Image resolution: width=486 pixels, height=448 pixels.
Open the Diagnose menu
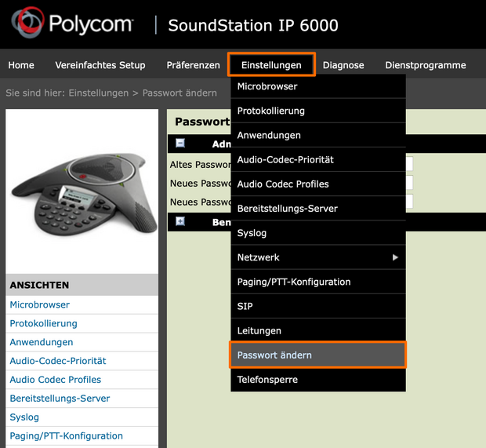[343, 65]
